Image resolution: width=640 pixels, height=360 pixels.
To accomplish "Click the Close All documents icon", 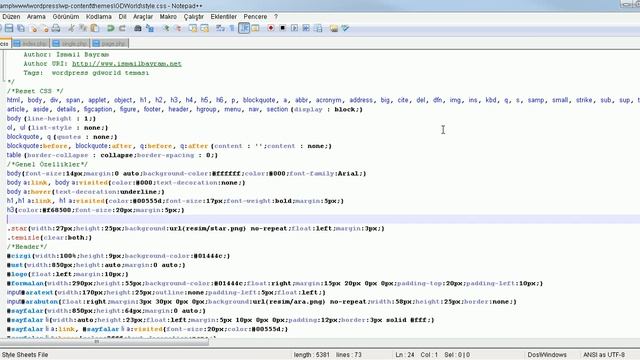I will (45, 28).
